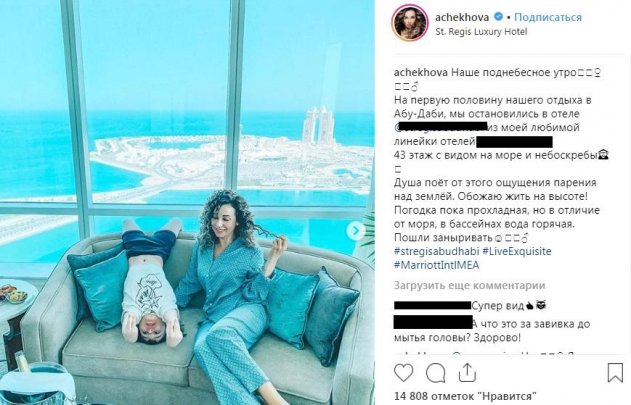Image resolution: width=631 pixels, height=405 pixels.
Task: Click the verified badge next to achekhova
Action: click(498, 17)
